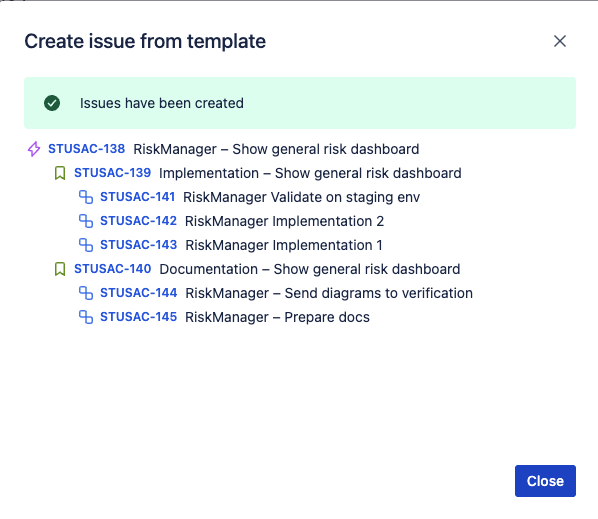This screenshot has width=598, height=519.
Task: Select 'RiskManager – Send diagrams to verification' summary
Action: tap(329, 293)
